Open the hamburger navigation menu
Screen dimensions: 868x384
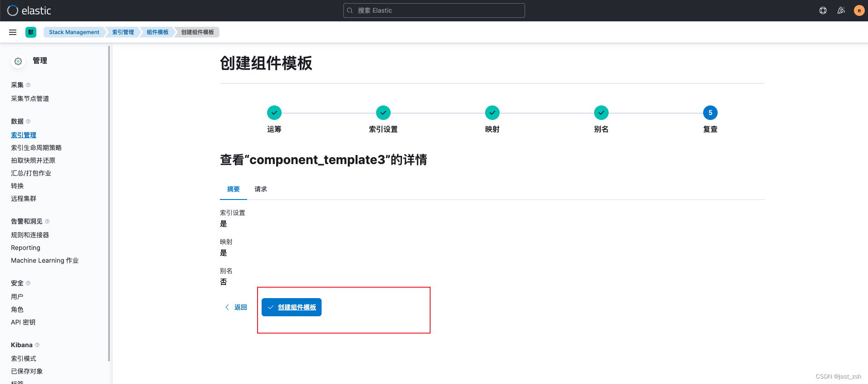13,32
